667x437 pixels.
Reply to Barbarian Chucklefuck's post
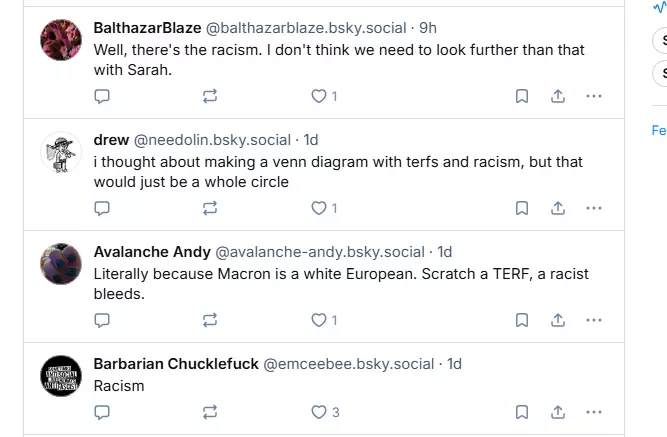(x=102, y=411)
